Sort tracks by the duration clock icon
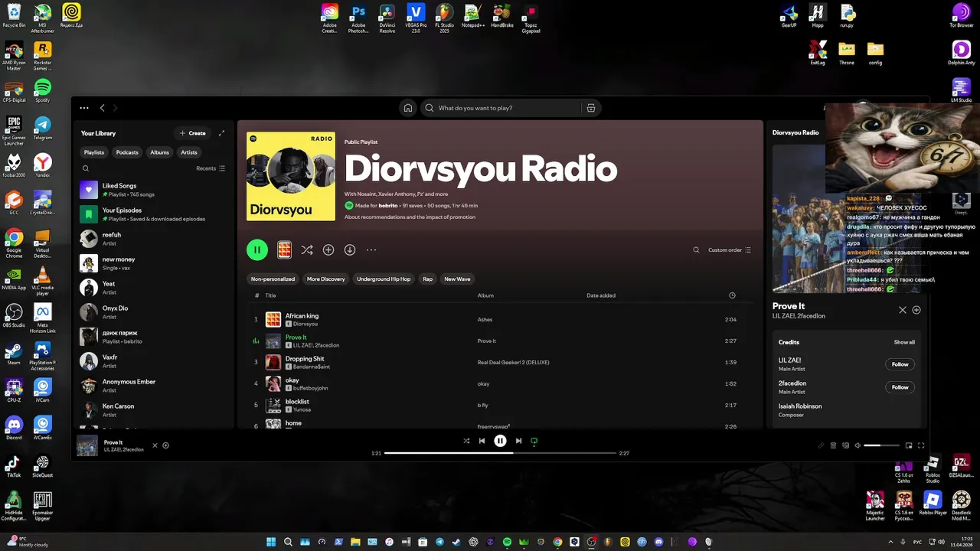980x551 pixels. point(732,295)
